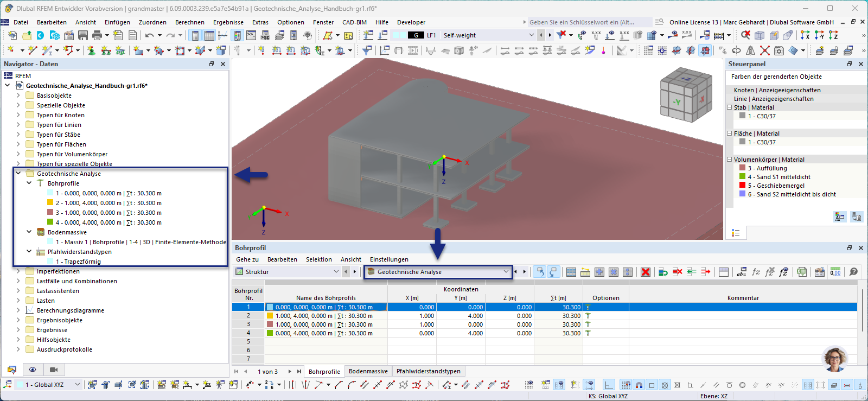Toggle the navigator panel display button
The width and height of the screenshot is (868, 401).
point(195,35)
